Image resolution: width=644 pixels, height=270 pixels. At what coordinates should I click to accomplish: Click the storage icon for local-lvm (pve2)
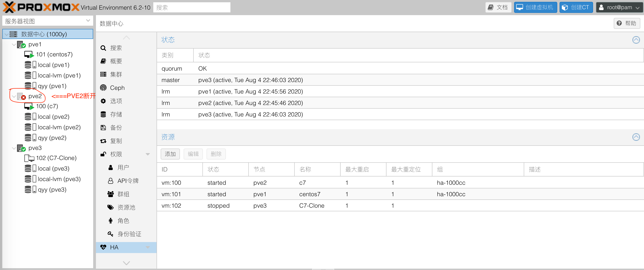[x=31, y=127]
